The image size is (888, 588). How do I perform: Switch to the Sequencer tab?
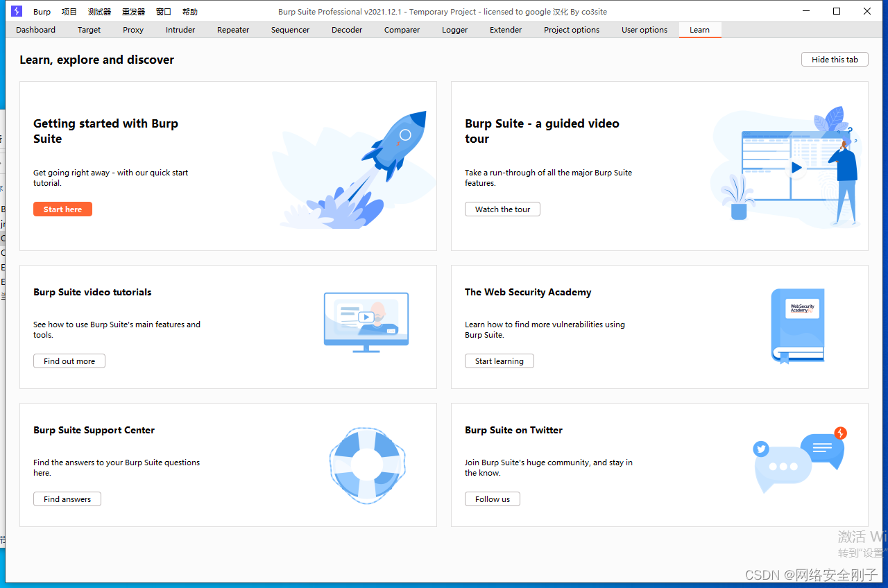tap(290, 30)
